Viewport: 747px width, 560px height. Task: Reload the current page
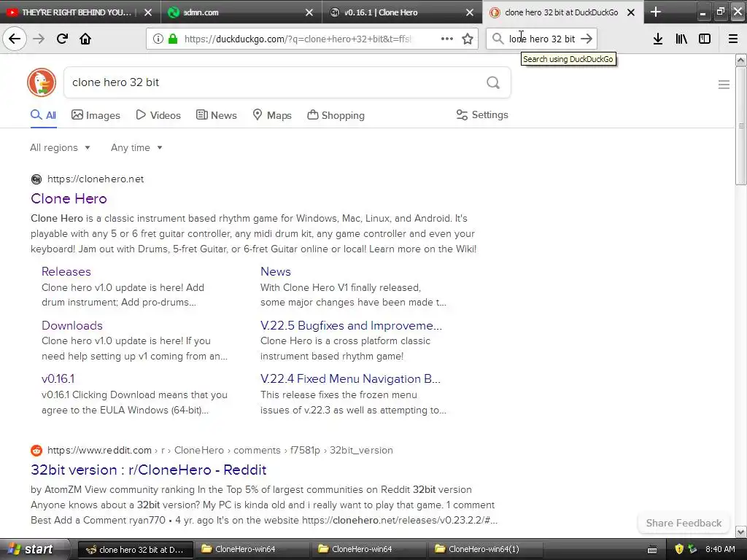click(62, 39)
